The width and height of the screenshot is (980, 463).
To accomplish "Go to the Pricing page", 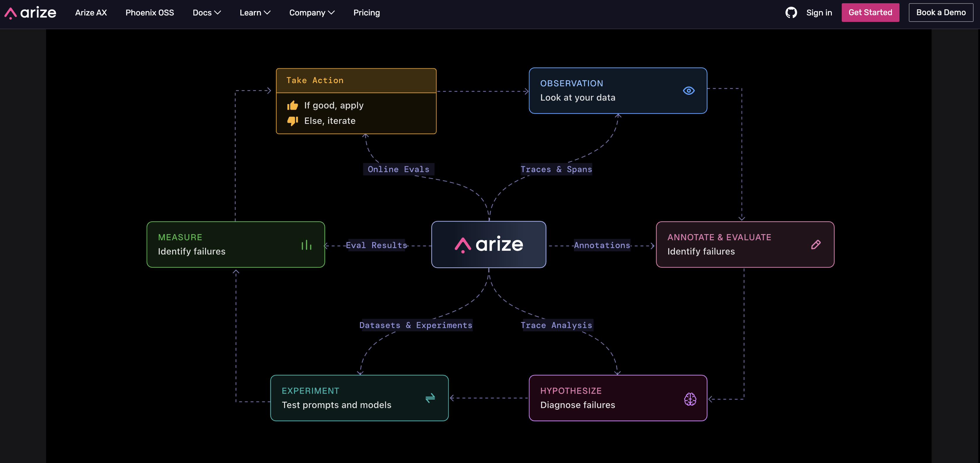I will click(366, 13).
